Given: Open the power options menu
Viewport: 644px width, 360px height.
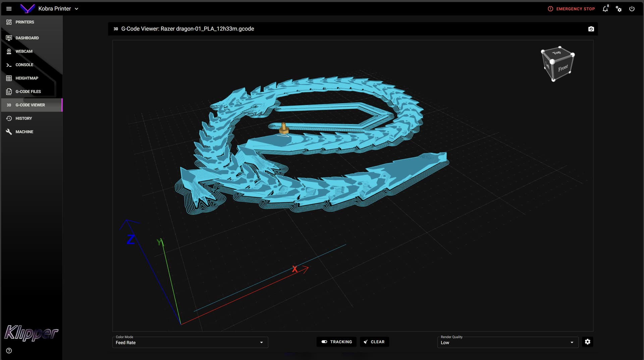Looking at the screenshot, I should click(632, 9).
